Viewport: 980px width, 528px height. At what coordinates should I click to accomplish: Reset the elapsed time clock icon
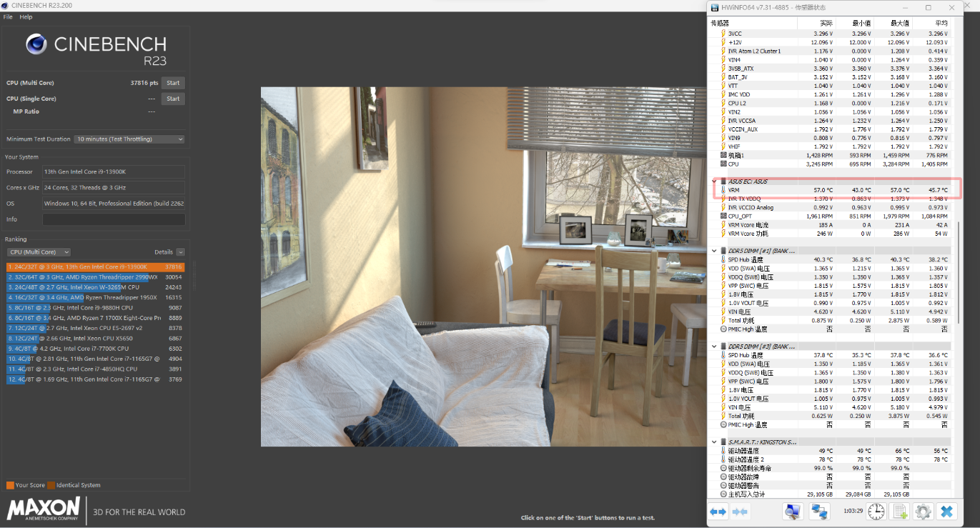[877, 511]
